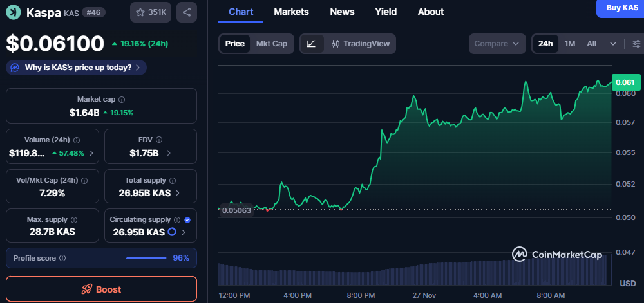Click the info icon next to Total supply

173,180
